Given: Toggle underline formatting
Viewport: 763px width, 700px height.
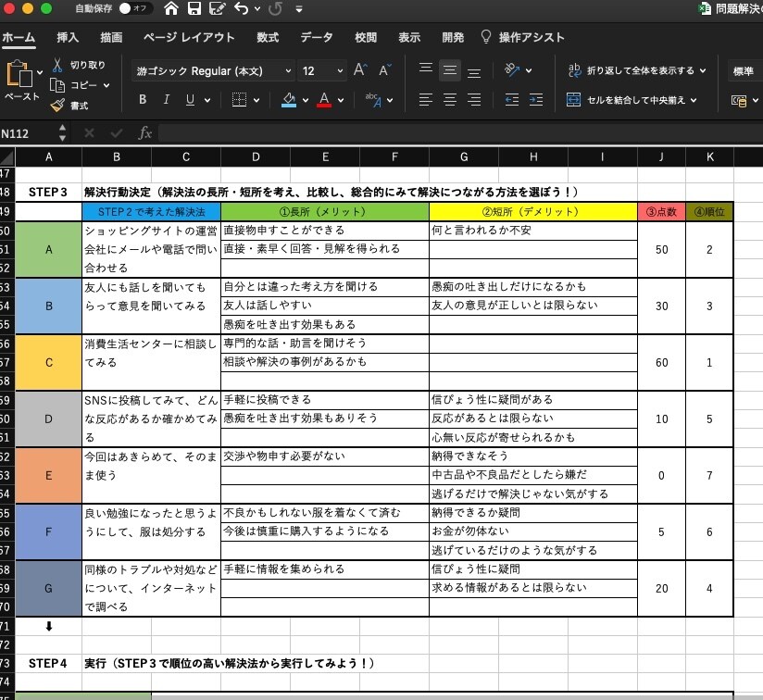Looking at the screenshot, I should (x=190, y=100).
